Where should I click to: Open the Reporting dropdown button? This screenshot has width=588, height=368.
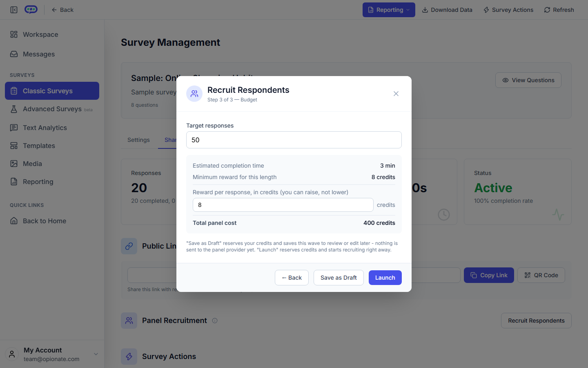coord(389,10)
